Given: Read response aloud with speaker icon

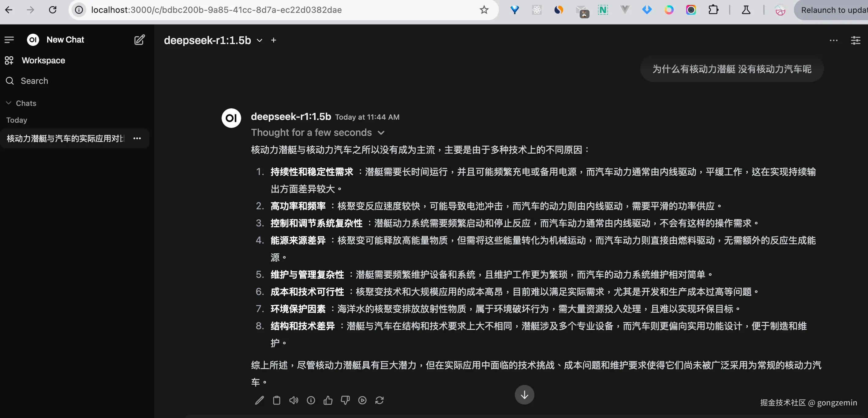Looking at the screenshot, I should tap(294, 400).
